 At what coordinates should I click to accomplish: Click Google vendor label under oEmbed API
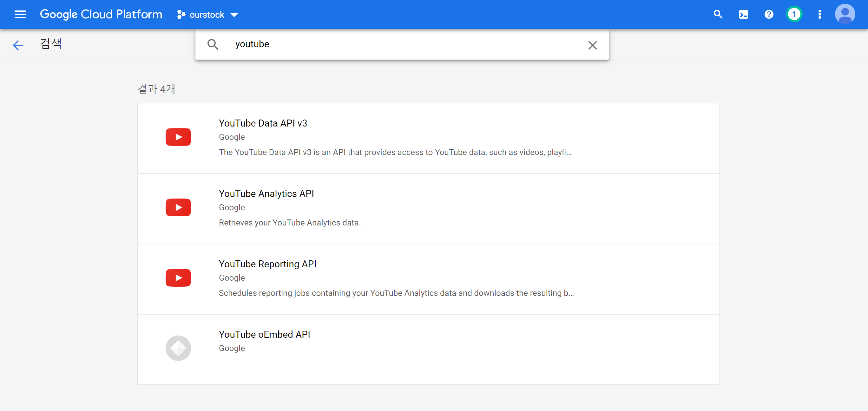pos(232,348)
